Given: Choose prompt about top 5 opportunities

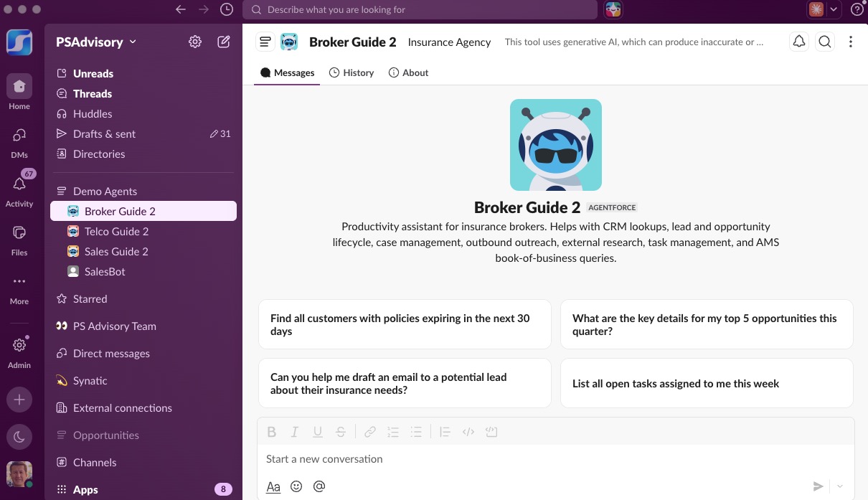Looking at the screenshot, I should point(707,324).
